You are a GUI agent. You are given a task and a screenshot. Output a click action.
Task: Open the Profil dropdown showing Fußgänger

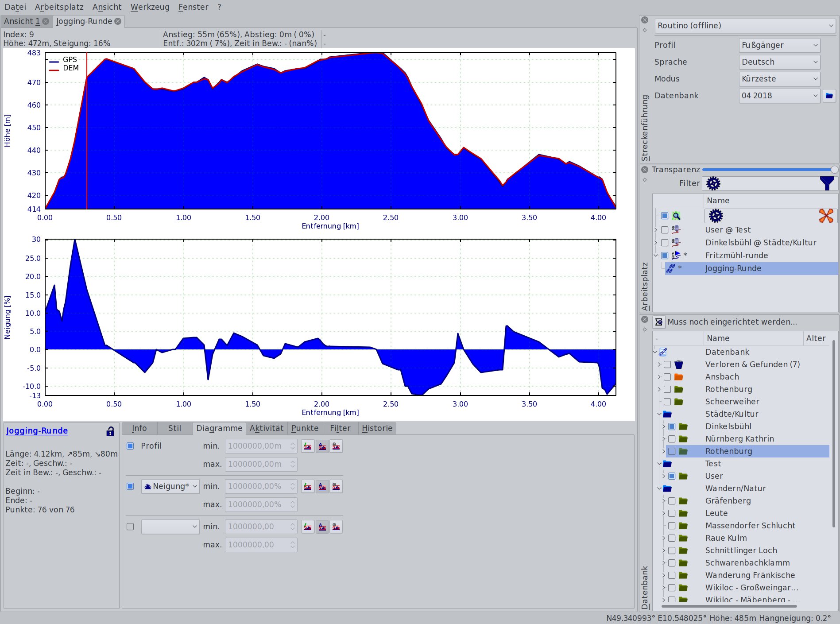coord(779,45)
